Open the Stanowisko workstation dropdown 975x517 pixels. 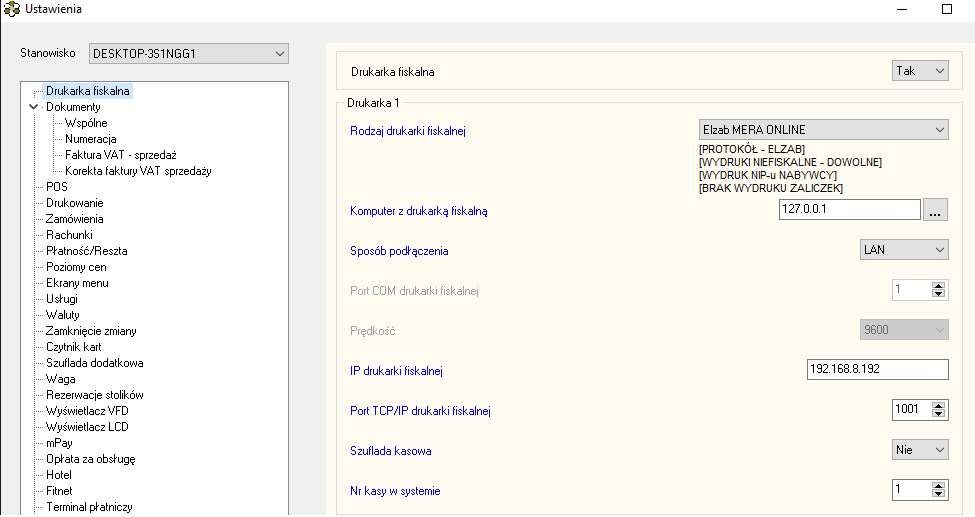click(188, 53)
